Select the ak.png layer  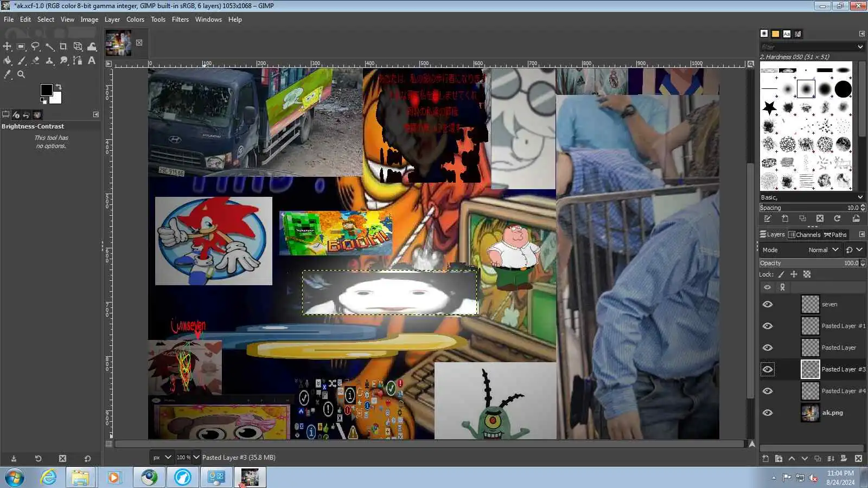tap(832, 413)
